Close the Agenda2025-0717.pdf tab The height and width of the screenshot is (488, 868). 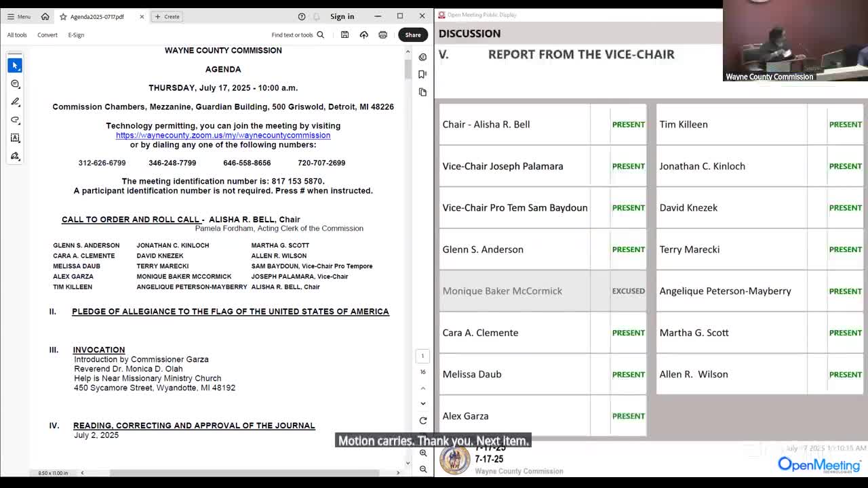pyautogui.click(x=142, y=16)
